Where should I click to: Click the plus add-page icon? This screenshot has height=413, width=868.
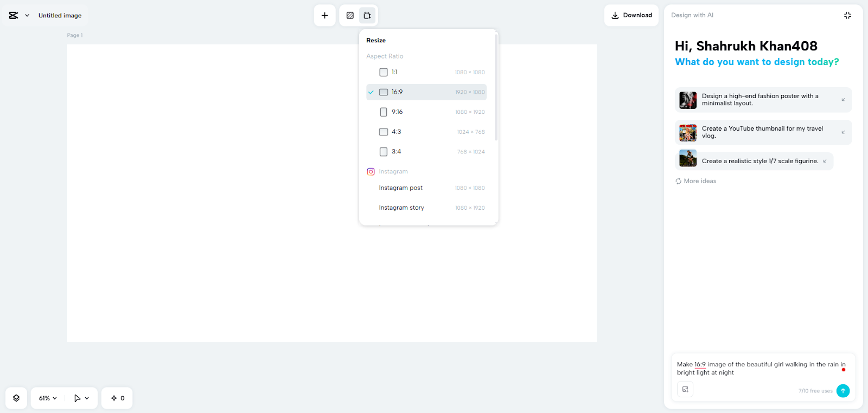(x=324, y=16)
